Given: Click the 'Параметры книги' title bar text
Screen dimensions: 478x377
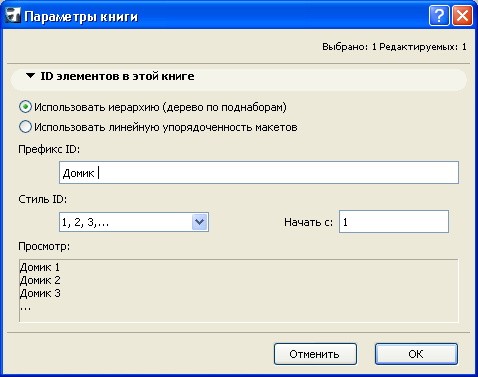Looking at the screenshot, I should (x=81, y=17).
